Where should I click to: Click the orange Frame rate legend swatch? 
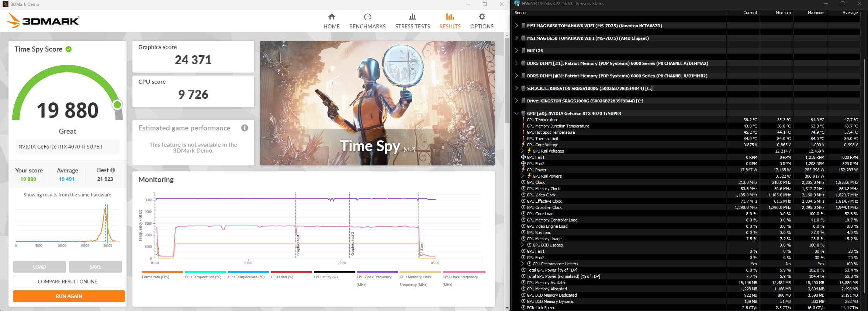[x=162, y=272]
